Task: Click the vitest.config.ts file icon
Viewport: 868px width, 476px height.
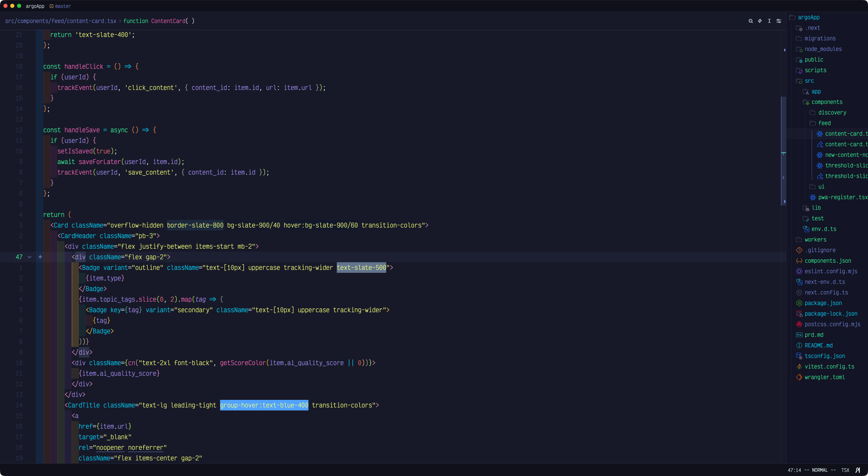Action: 799,367
